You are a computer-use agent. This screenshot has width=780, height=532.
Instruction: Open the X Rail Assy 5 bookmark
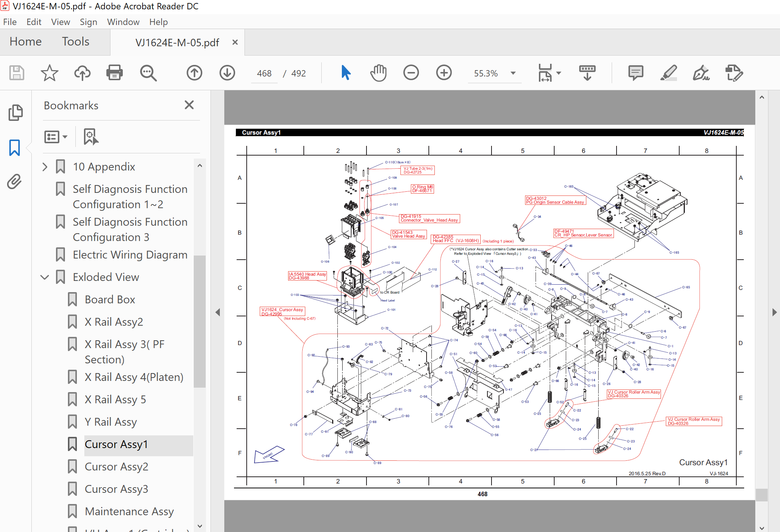pos(115,400)
